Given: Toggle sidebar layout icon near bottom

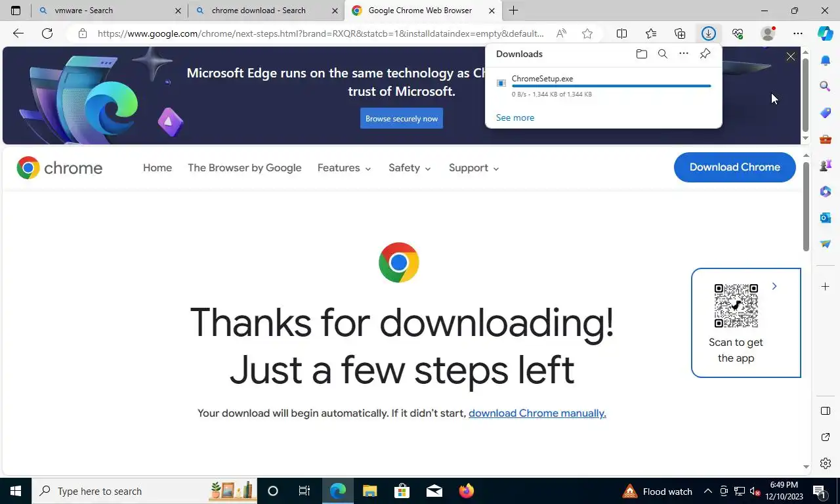Looking at the screenshot, I should tap(826, 411).
